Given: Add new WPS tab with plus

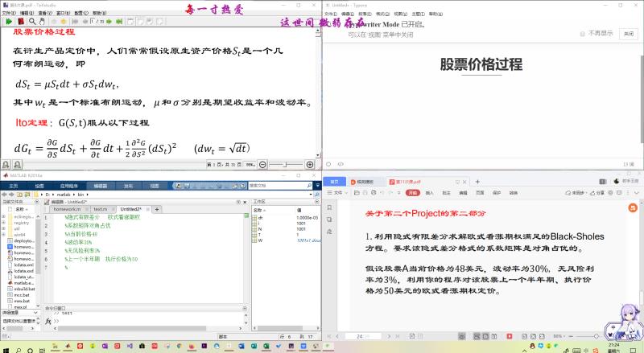Looking at the screenshot, I should [x=477, y=182].
